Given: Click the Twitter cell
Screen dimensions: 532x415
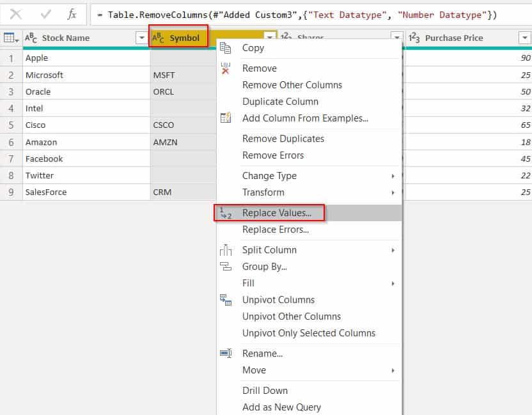Looking at the screenshot, I should point(86,175).
